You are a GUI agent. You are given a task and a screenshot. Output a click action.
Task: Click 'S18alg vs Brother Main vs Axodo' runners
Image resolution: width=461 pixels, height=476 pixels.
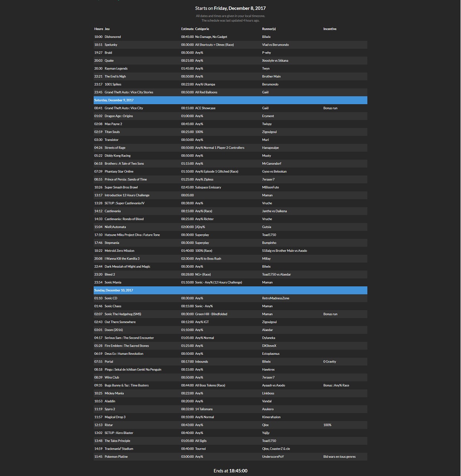point(285,251)
